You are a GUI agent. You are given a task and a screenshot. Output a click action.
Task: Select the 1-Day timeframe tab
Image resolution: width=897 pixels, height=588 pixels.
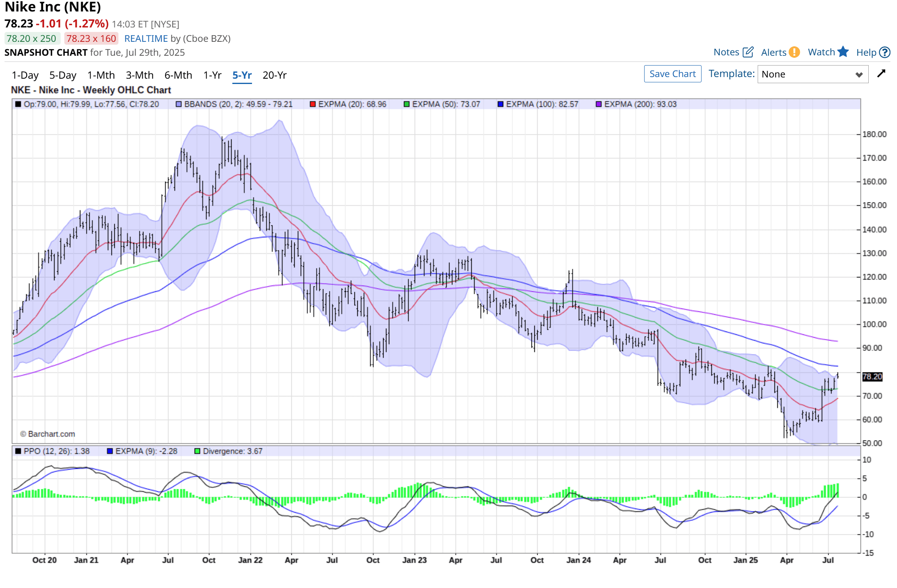tap(25, 75)
